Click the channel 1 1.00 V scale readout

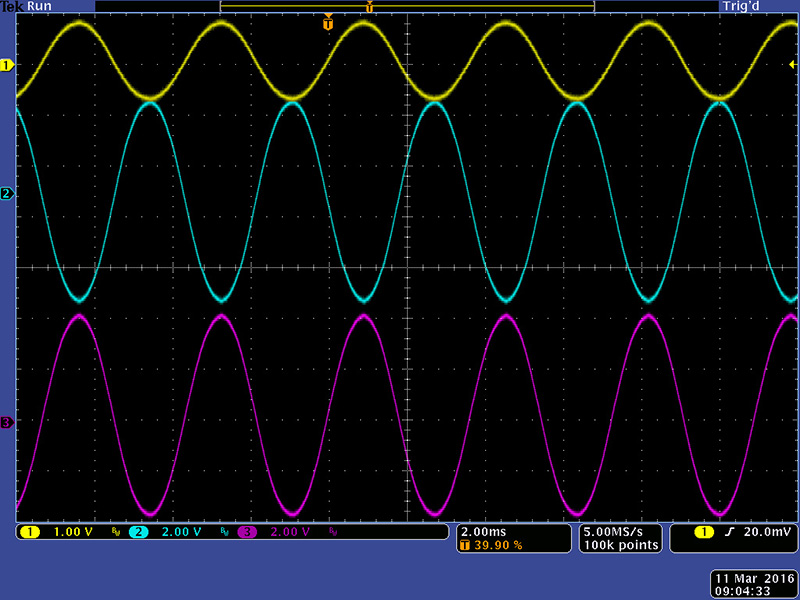(x=72, y=532)
